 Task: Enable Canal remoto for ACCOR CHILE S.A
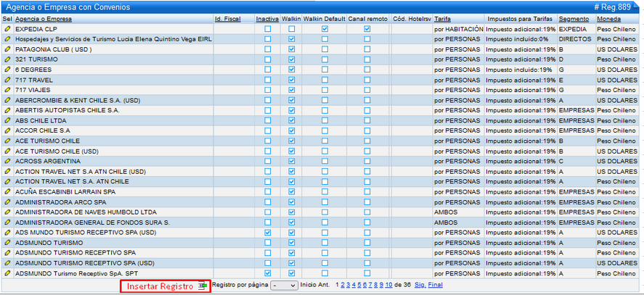(367, 130)
